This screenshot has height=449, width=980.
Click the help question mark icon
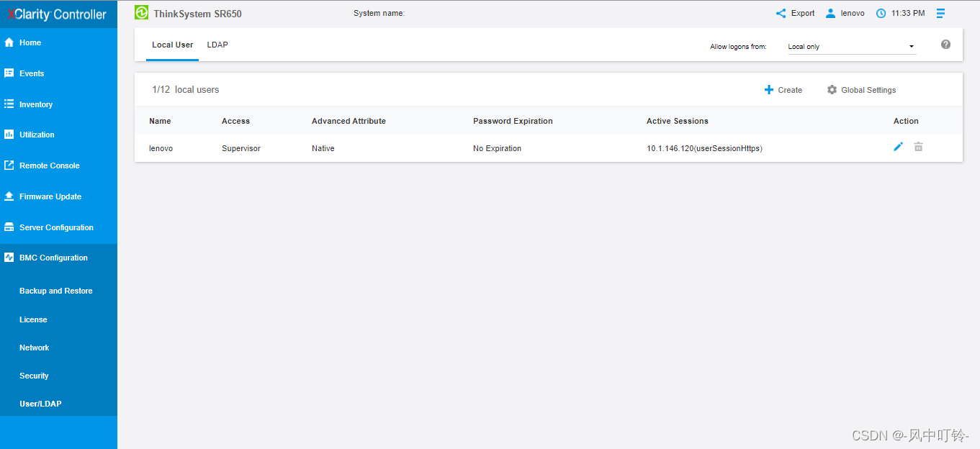(946, 45)
